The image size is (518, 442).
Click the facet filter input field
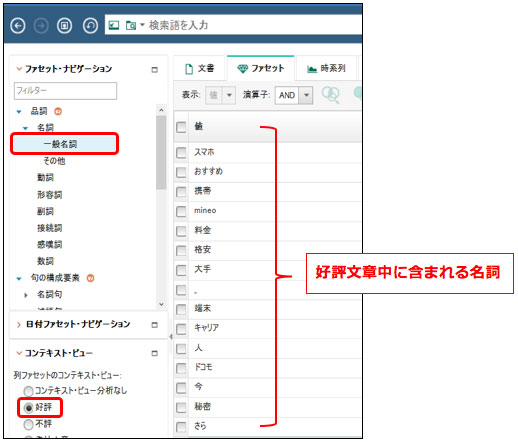[x=65, y=91]
